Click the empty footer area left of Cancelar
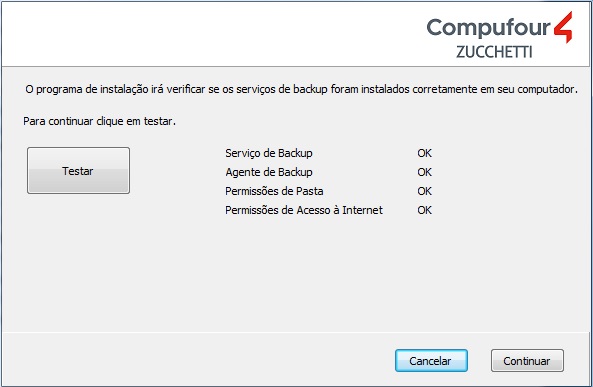The image size is (593, 387). point(197,361)
